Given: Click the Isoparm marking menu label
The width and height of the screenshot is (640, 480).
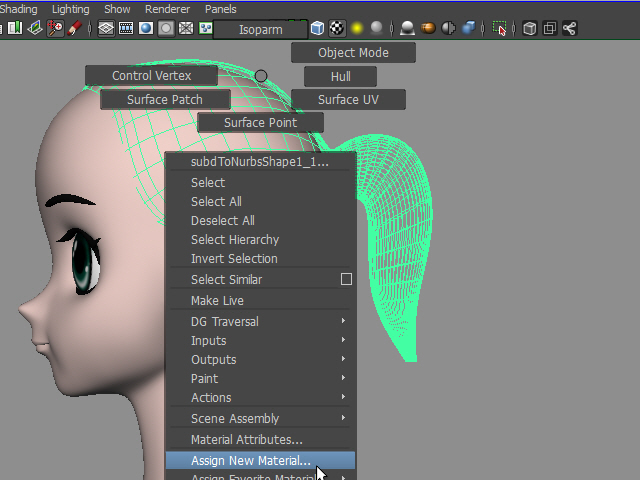Looking at the screenshot, I should click(x=260, y=30).
